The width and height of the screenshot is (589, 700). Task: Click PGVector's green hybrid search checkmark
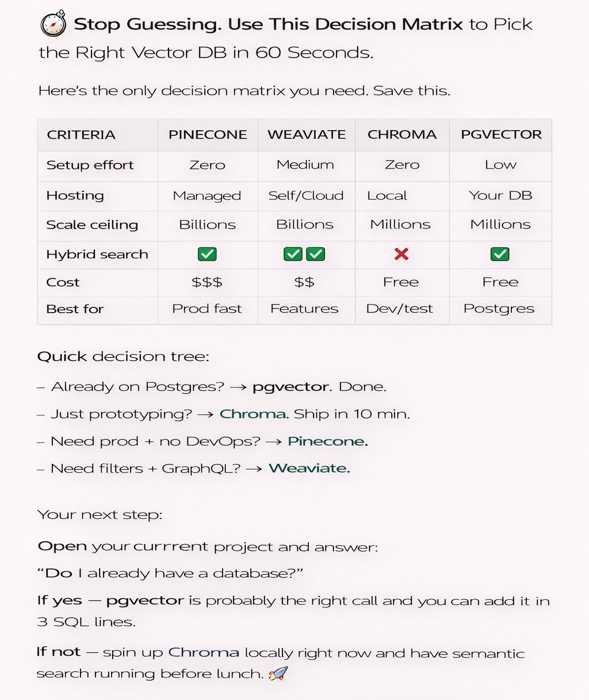pyautogui.click(x=500, y=254)
